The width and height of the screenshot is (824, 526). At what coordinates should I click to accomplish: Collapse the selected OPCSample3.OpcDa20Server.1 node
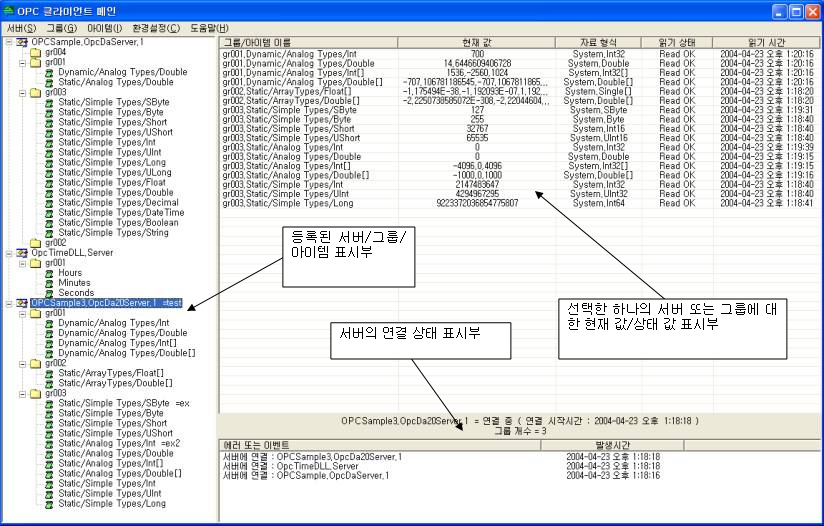8,303
